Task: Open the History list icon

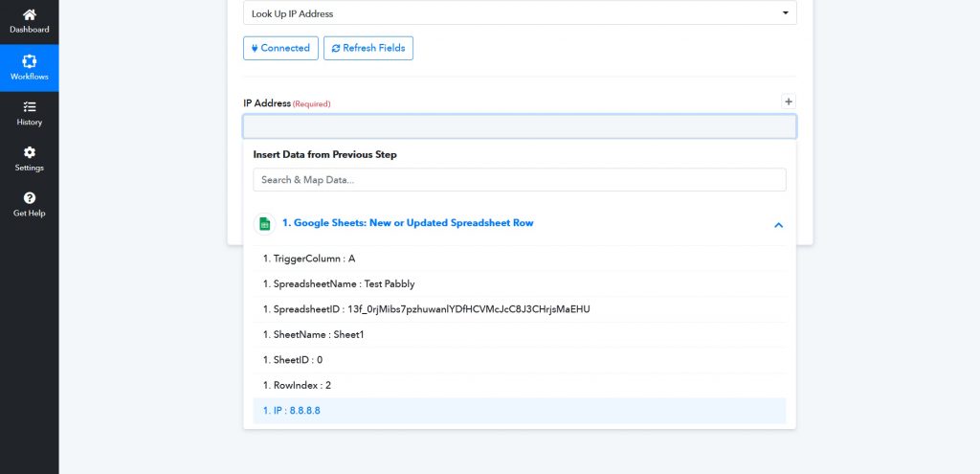Action: (29, 107)
